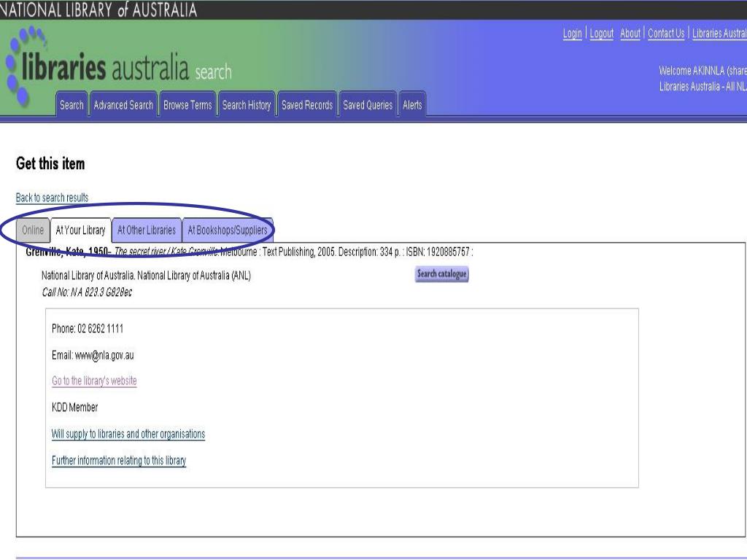Click the KDD Member text
Image resolution: width=747 pixels, height=560 pixels.
pos(75,407)
